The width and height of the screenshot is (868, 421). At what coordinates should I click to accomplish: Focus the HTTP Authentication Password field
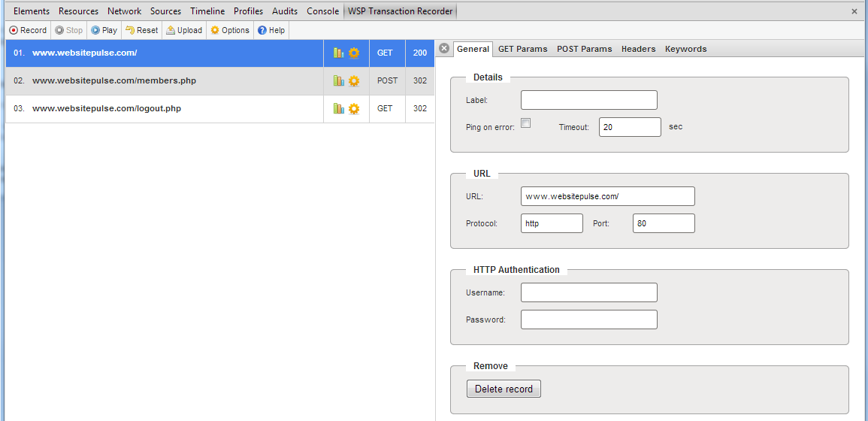point(589,320)
